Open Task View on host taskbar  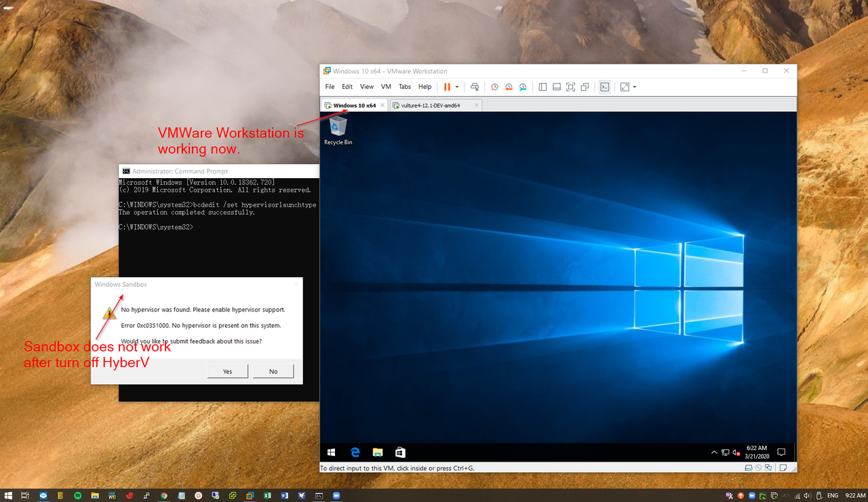click(25, 495)
